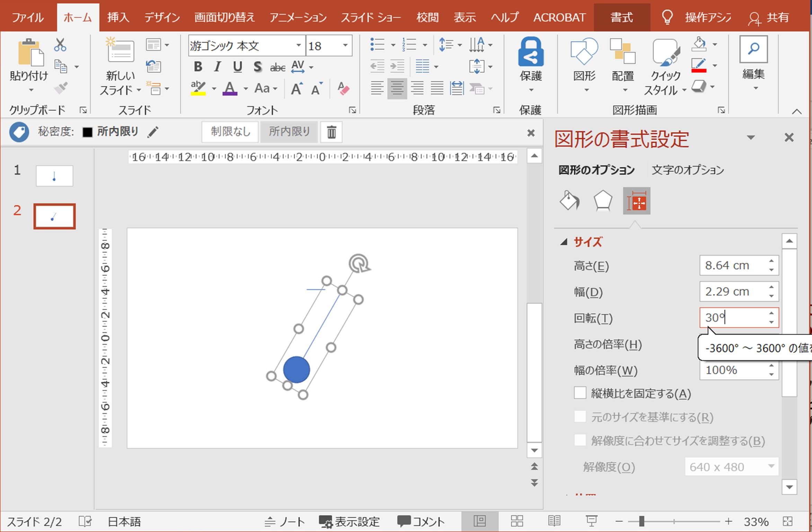Screen dimensions: 812x532
Task: Toggle the 所内限り sensitivity button
Action: [289, 132]
